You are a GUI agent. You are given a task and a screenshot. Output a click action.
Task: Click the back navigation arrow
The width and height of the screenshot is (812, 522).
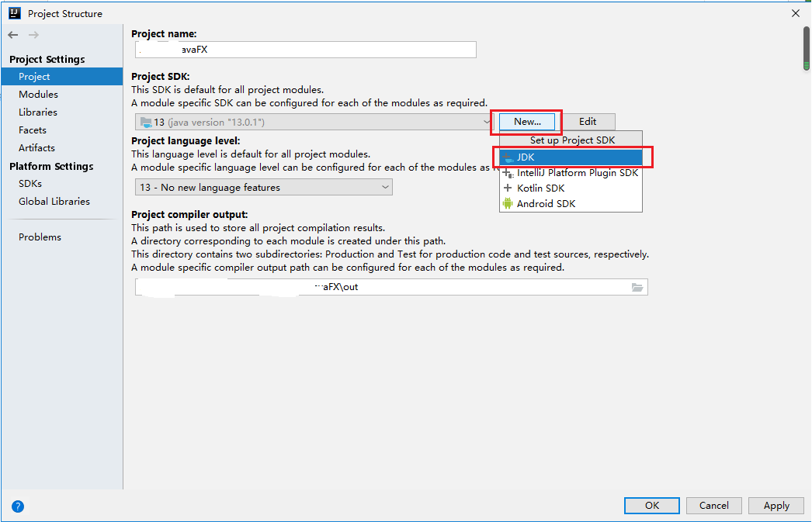(x=13, y=35)
